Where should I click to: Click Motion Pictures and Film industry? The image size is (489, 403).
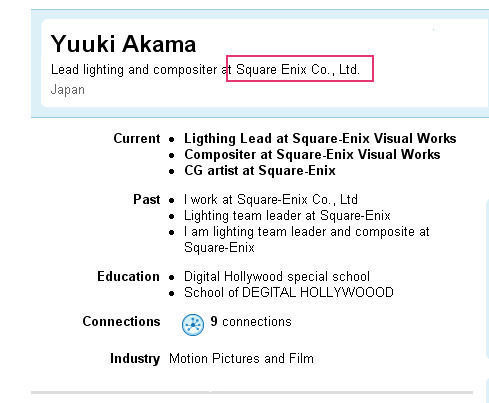(241, 359)
